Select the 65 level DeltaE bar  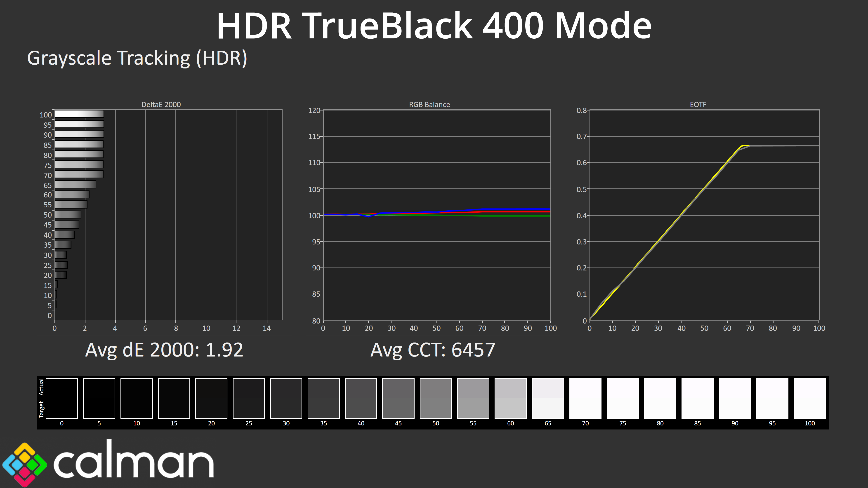[75, 185]
